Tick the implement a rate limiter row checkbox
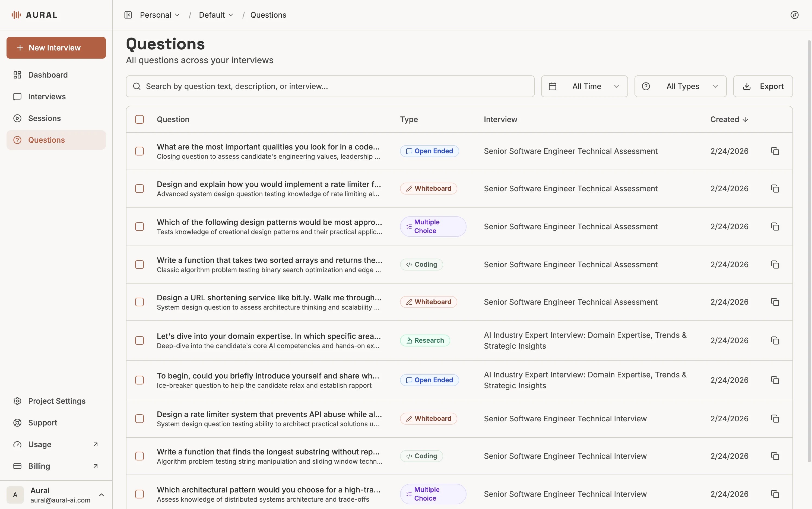 (x=139, y=189)
